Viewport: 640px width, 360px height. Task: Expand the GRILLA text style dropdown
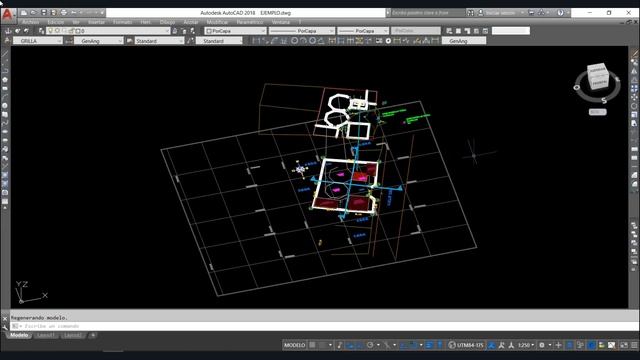pos(60,41)
